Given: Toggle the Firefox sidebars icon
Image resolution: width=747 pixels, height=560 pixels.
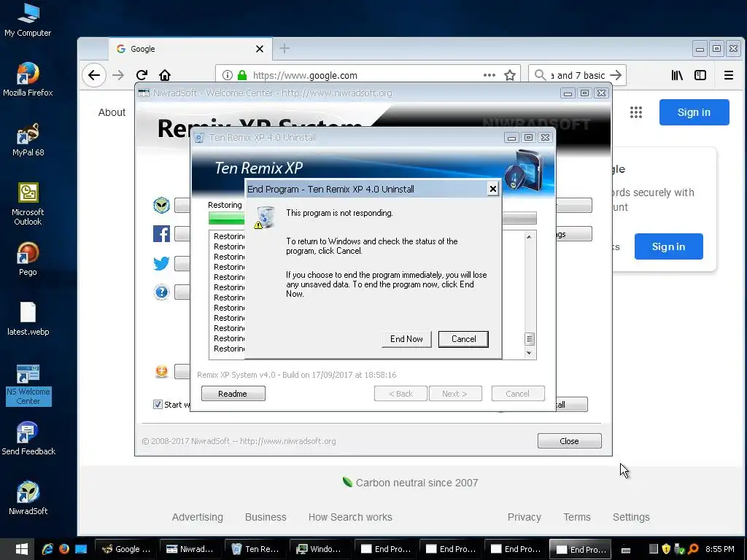Looking at the screenshot, I should click(700, 75).
